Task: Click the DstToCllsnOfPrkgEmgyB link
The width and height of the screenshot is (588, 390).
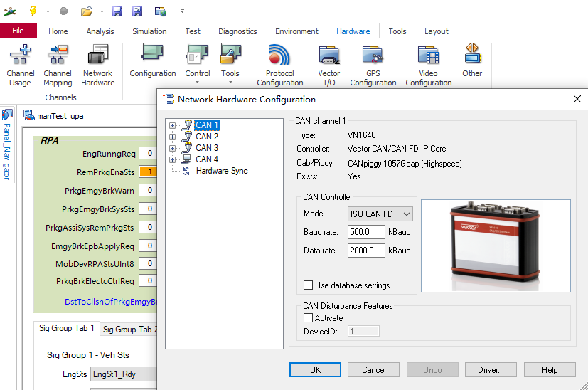Action: point(111,302)
